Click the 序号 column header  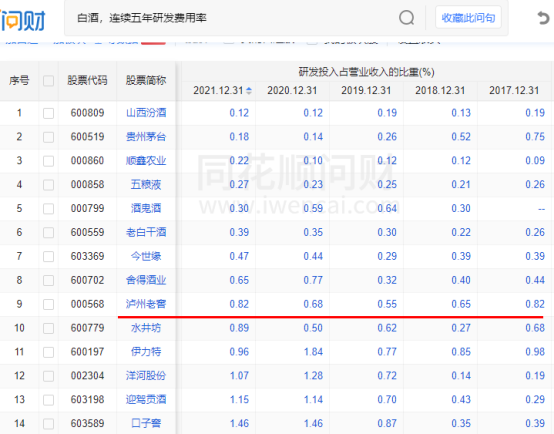pyautogui.click(x=19, y=81)
